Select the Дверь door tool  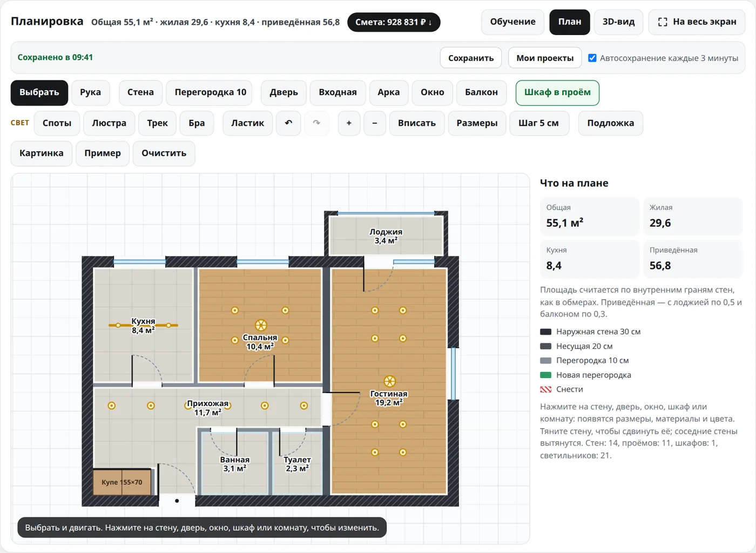coord(284,92)
